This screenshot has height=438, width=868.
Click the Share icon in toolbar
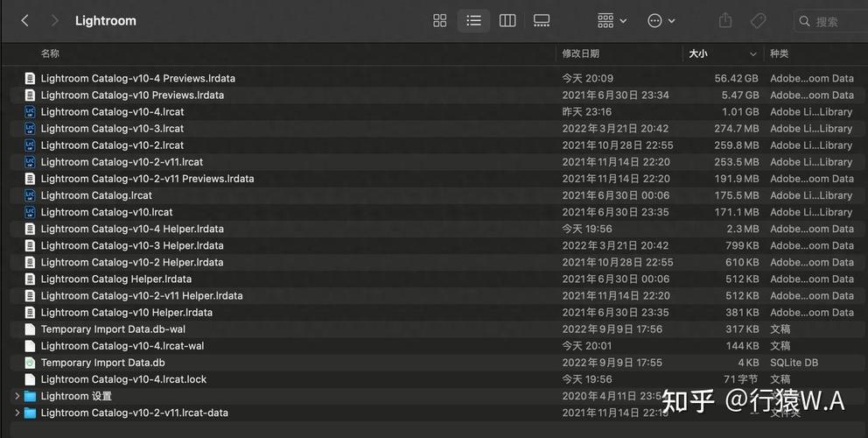pyautogui.click(x=725, y=20)
